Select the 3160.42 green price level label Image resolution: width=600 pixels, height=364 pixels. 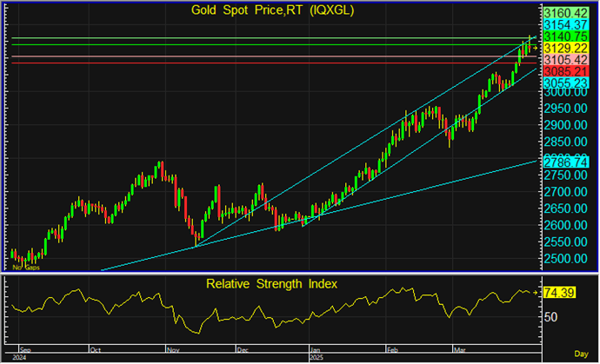click(563, 13)
